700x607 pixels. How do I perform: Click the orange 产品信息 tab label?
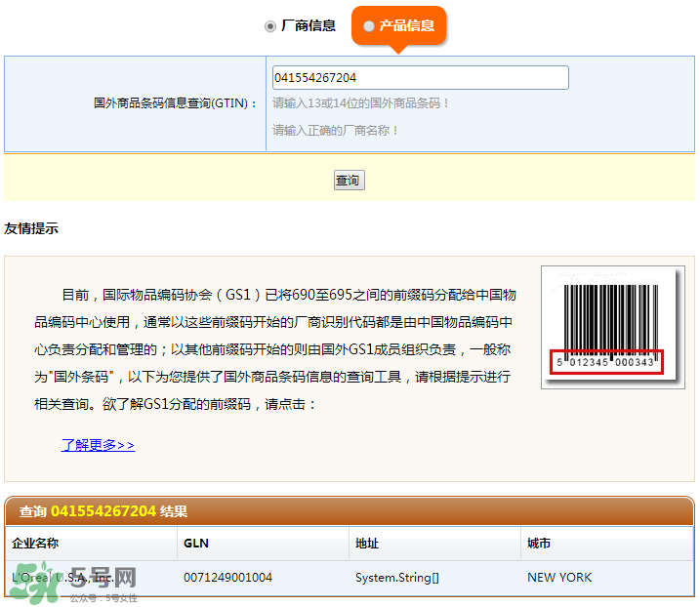click(406, 26)
